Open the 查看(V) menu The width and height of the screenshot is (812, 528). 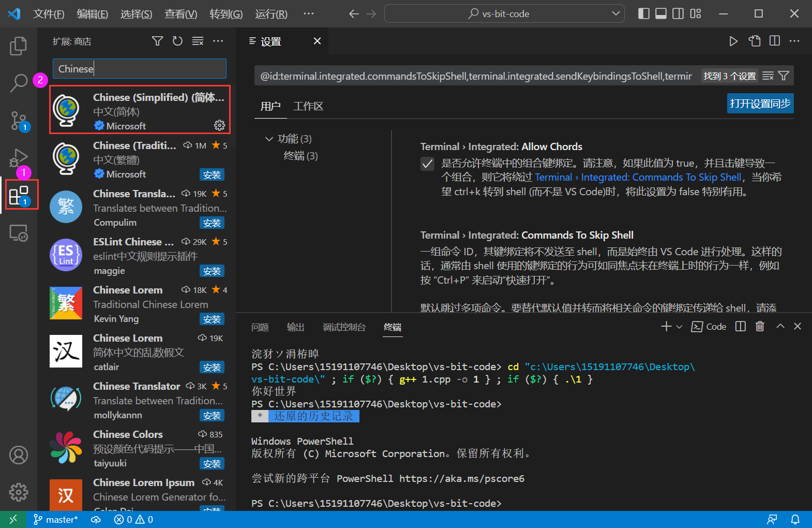pyautogui.click(x=181, y=14)
